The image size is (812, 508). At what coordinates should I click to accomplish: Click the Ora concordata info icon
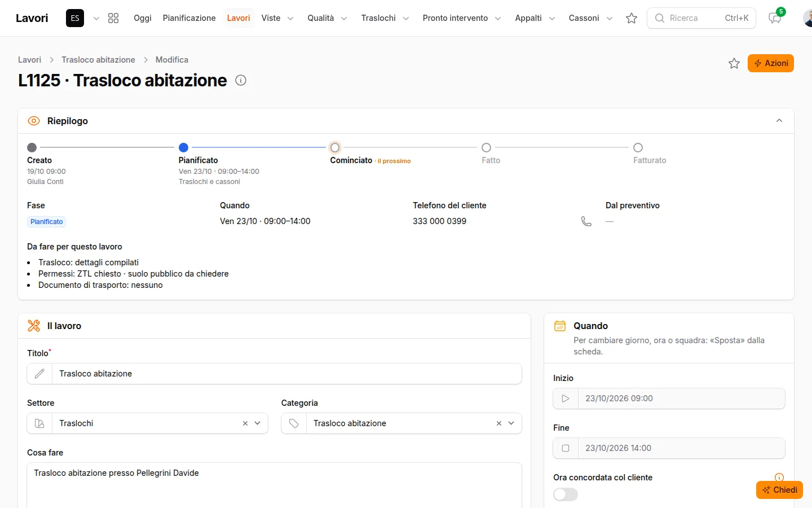click(779, 478)
